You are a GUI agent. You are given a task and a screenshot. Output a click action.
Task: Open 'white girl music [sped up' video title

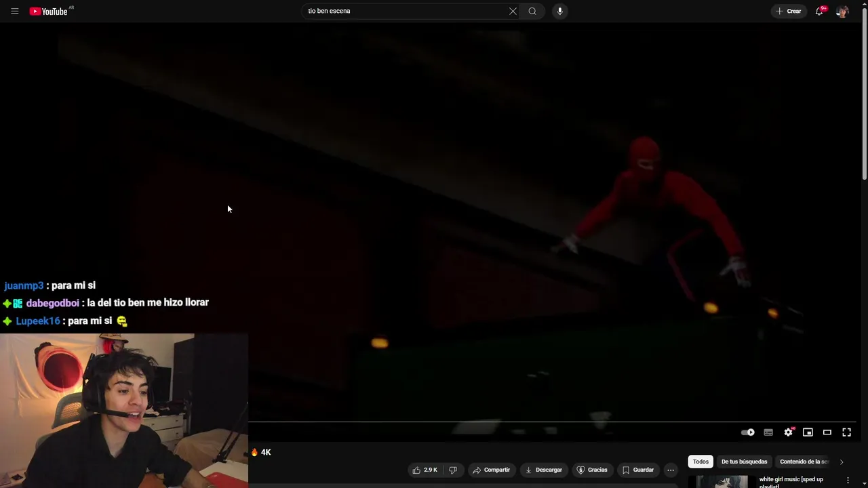pos(791,481)
